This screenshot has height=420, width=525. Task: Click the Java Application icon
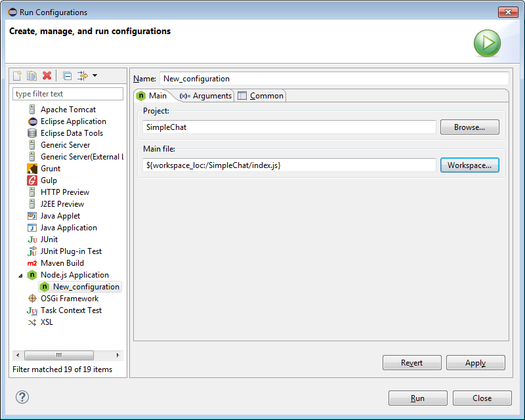point(31,228)
